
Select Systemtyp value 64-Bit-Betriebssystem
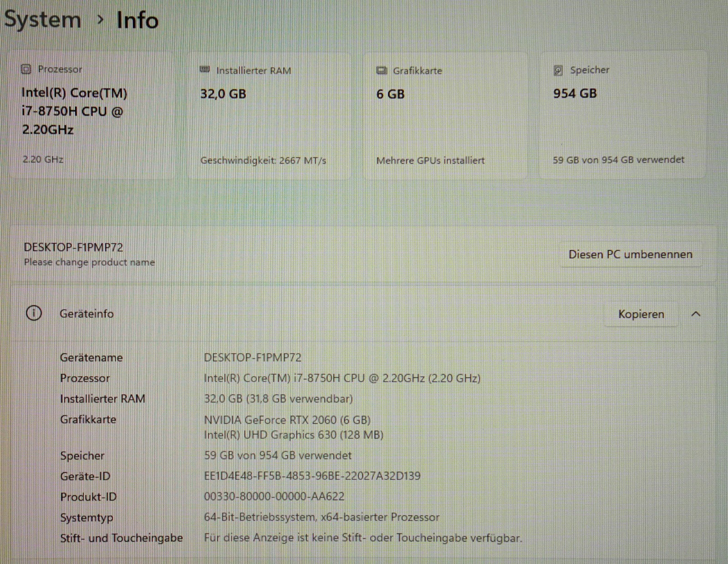tap(322, 517)
